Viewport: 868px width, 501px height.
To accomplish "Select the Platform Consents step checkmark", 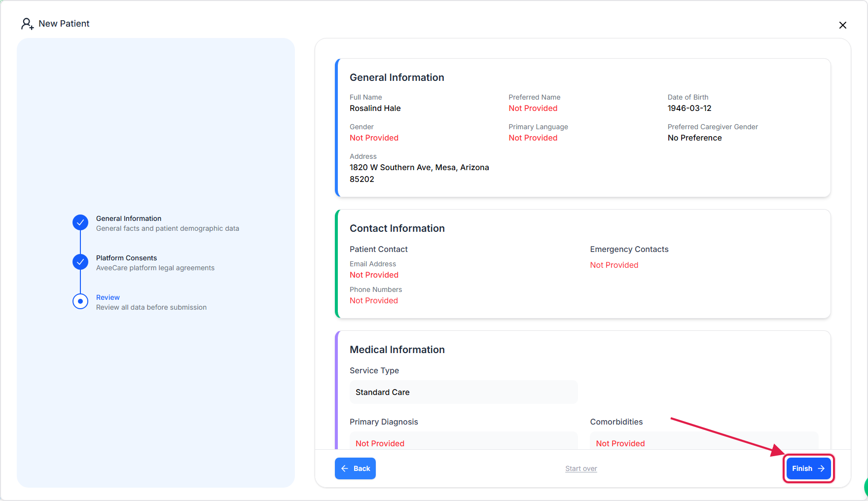I will (80, 262).
